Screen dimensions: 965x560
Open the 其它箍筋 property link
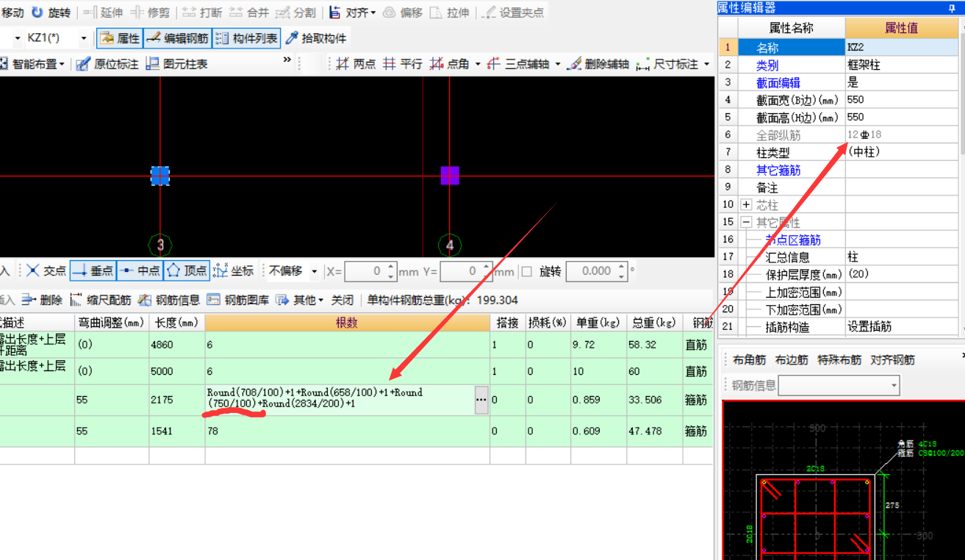point(778,170)
